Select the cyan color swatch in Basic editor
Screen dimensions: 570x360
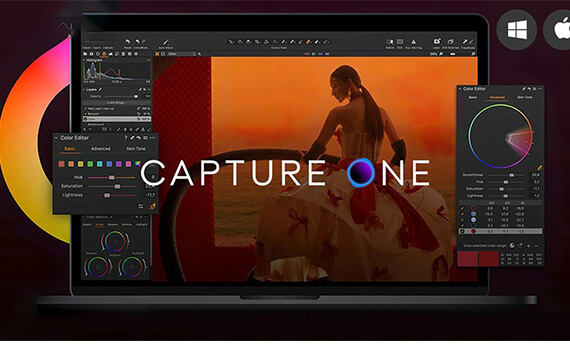[x=100, y=164]
